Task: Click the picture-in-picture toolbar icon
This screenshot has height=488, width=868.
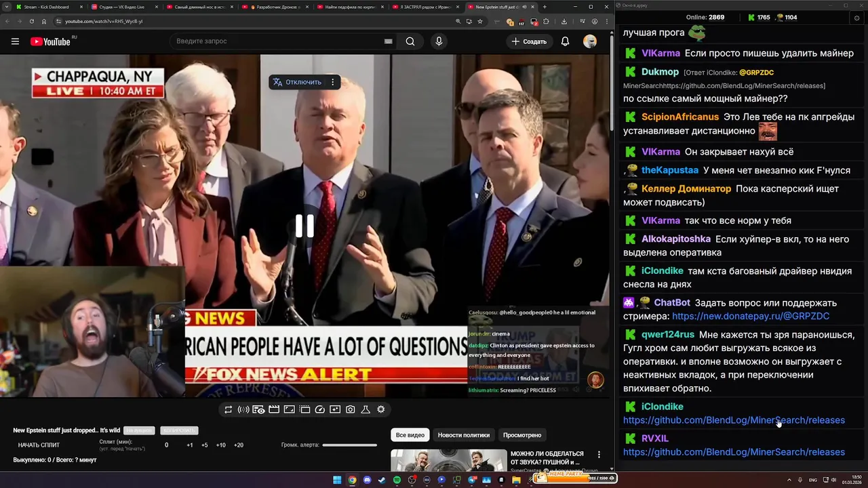Action: 335,409
